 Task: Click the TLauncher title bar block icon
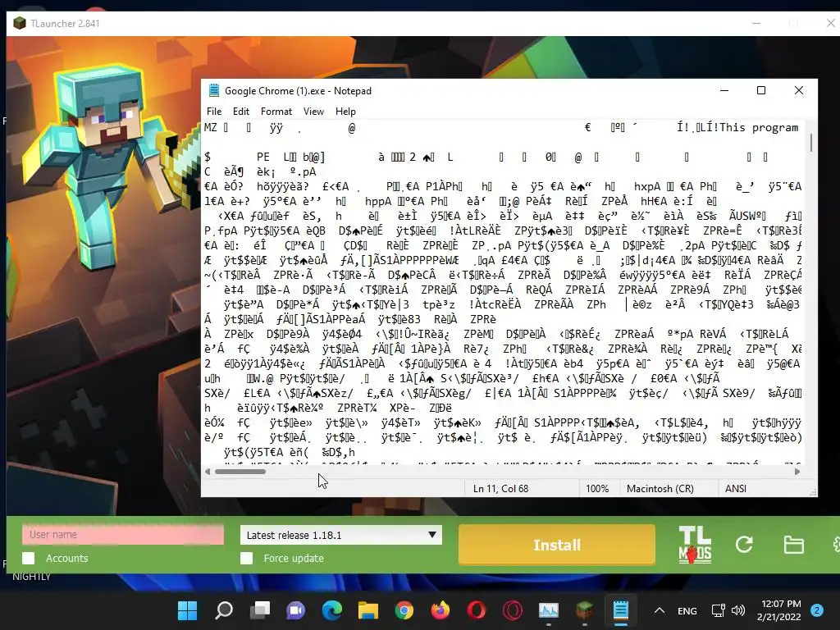click(x=20, y=24)
